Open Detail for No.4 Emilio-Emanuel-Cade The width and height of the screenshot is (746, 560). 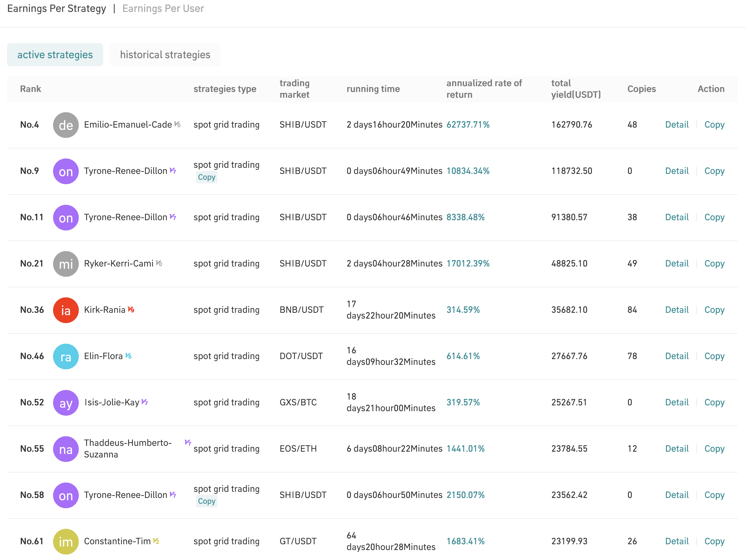[x=677, y=125]
